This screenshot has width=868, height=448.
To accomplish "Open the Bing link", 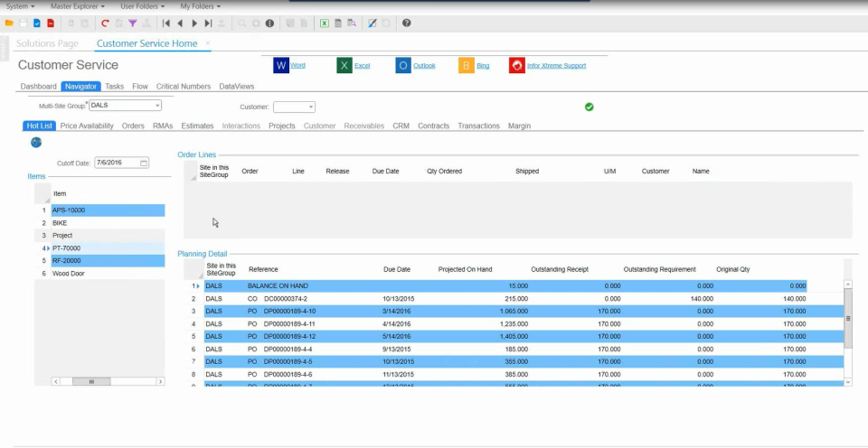I will (483, 65).
